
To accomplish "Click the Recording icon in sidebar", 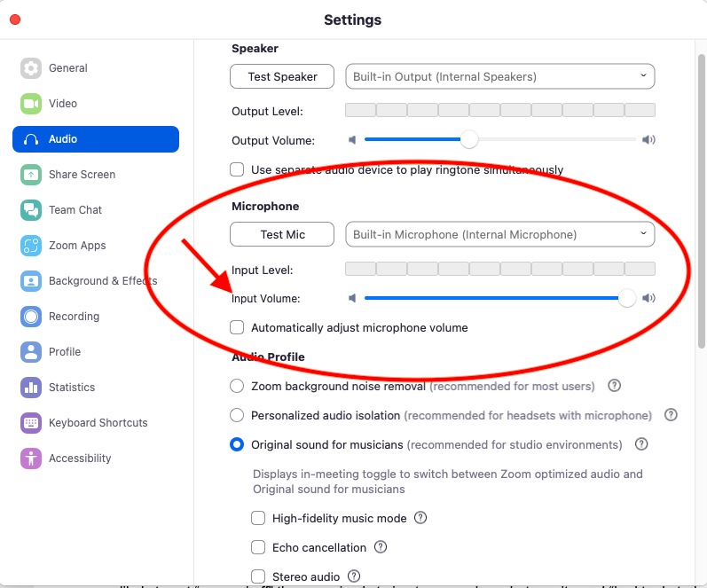I will pyautogui.click(x=31, y=317).
